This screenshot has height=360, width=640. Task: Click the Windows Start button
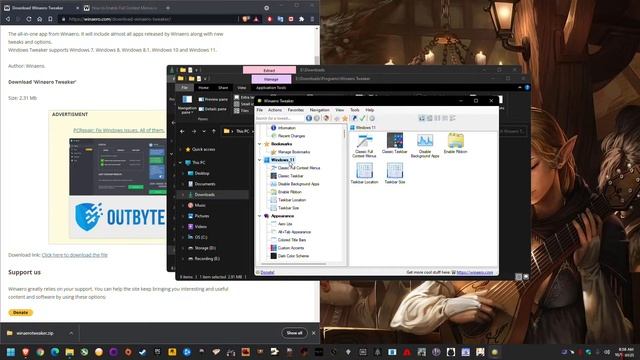coord(11,352)
